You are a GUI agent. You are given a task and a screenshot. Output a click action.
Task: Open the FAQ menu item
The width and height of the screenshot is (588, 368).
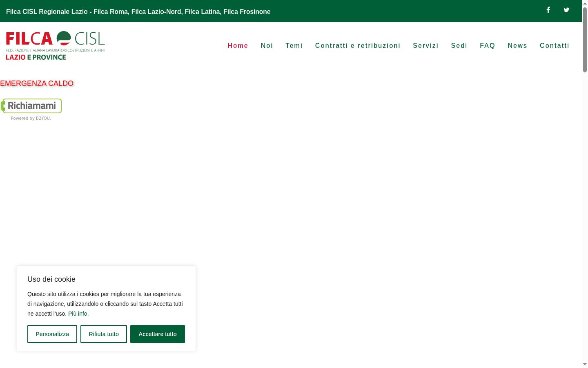tap(488, 45)
